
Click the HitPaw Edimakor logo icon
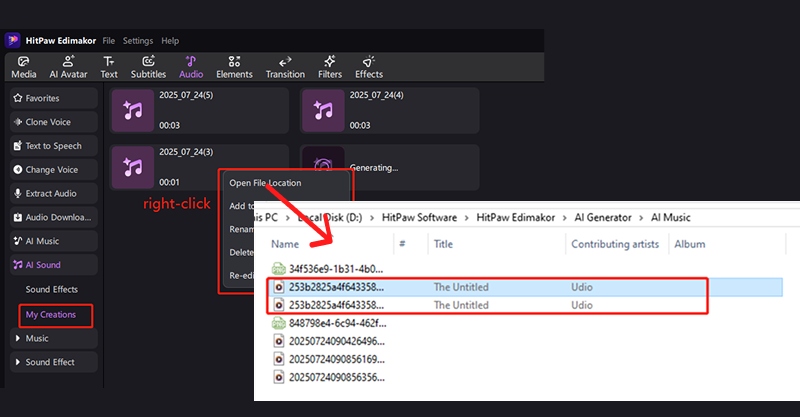(12, 40)
